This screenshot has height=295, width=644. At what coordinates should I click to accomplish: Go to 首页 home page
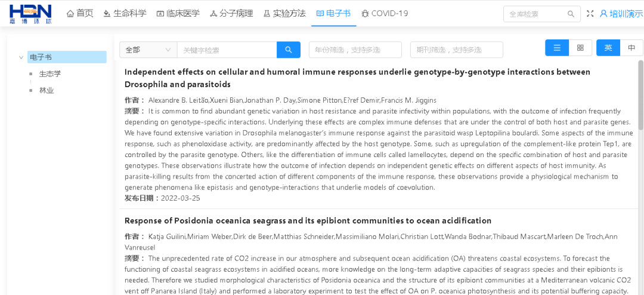point(80,13)
